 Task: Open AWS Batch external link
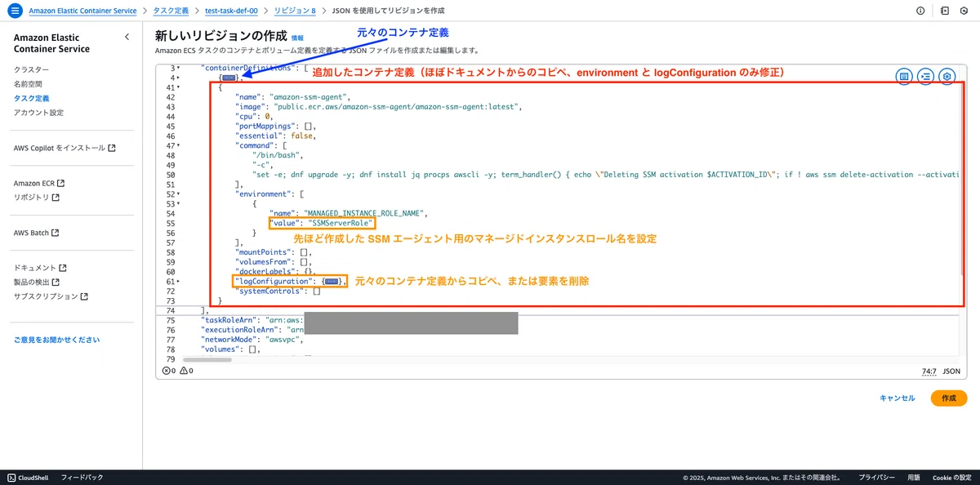coord(37,233)
